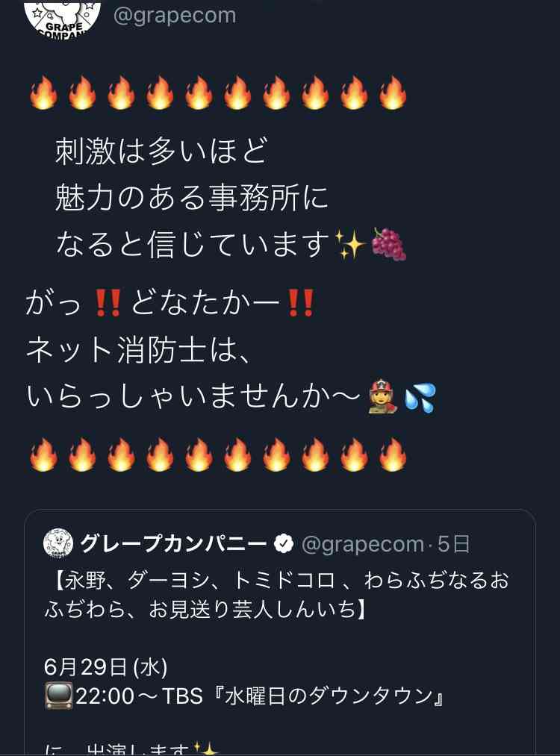The width and height of the screenshot is (560, 756).
Task: Click the verified badge beside グレープカンパニー
Action: click(x=284, y=544)
